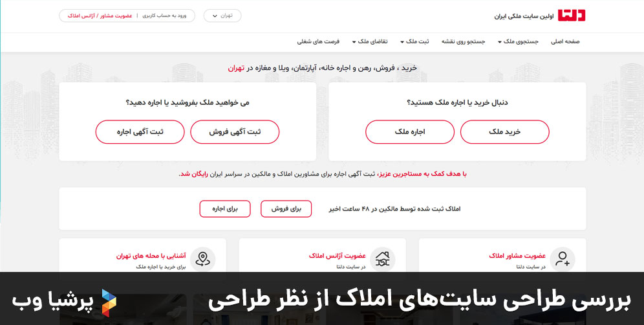
Task: Click the add-consultant person icon
Action: pos(563,259)
